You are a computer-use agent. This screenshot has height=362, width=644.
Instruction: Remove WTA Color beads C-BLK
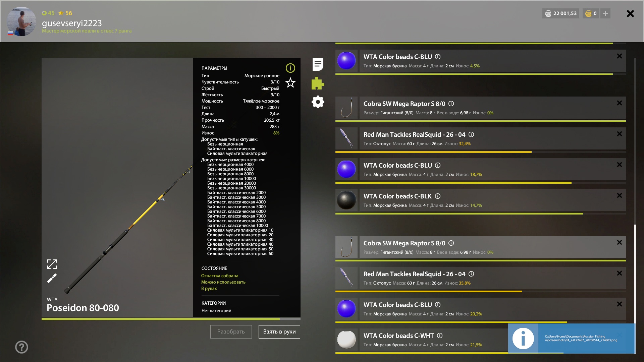point(619,195)
